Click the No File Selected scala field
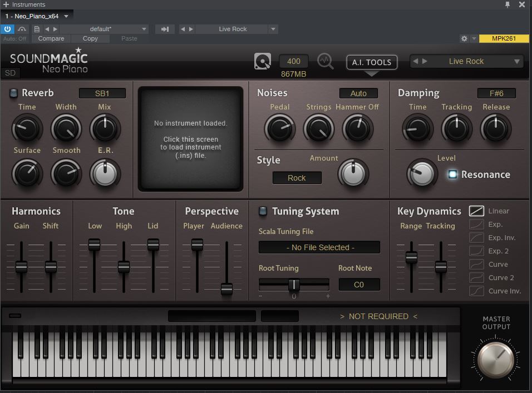Viewport: 532px width, 393px height. tap(319, 247)
